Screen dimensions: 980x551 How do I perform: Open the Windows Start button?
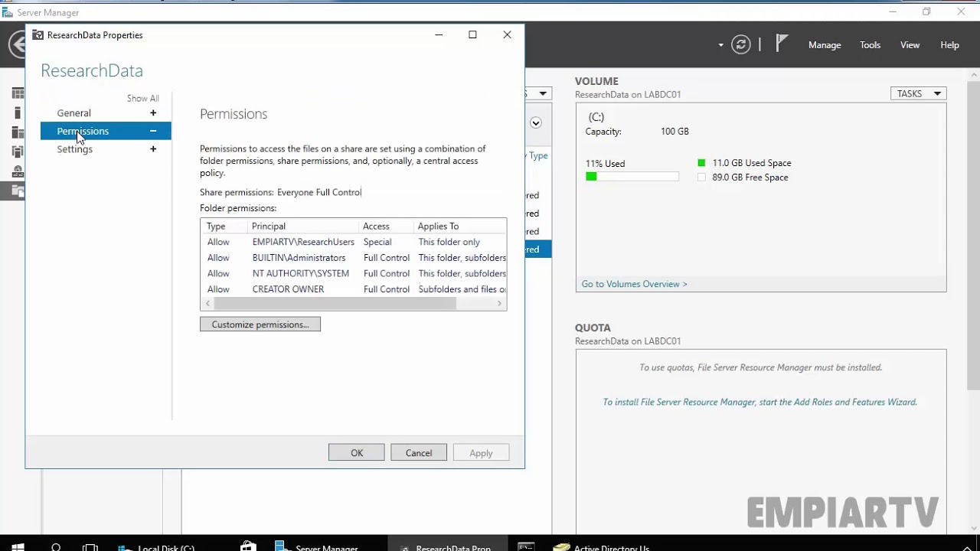[18, 548]
